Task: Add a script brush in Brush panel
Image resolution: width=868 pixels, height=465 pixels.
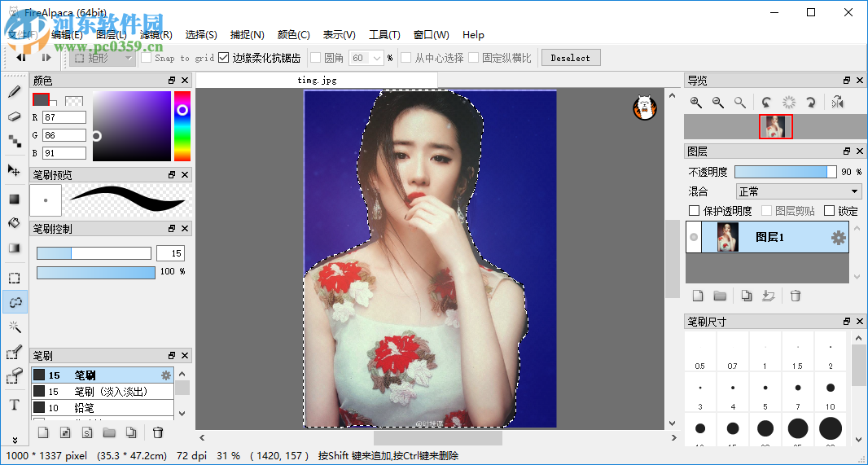Action: pyautogui.click(x=87, y=432)
